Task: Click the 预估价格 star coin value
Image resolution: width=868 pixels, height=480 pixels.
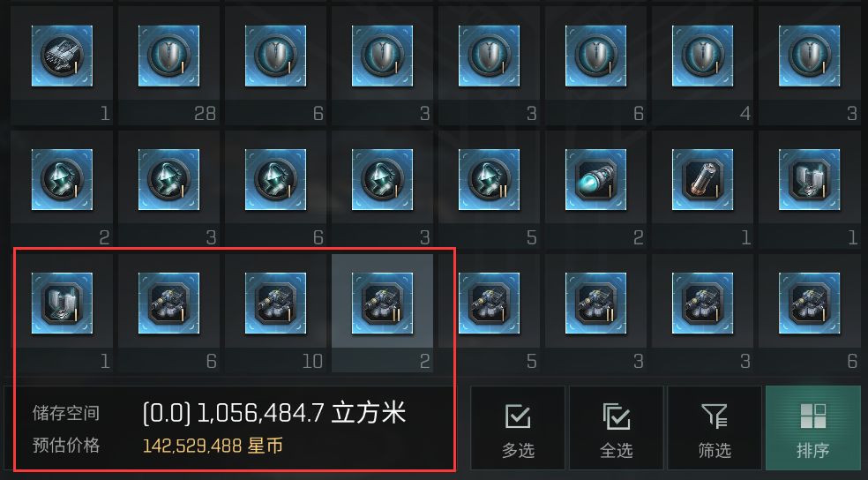Action: 213,445
